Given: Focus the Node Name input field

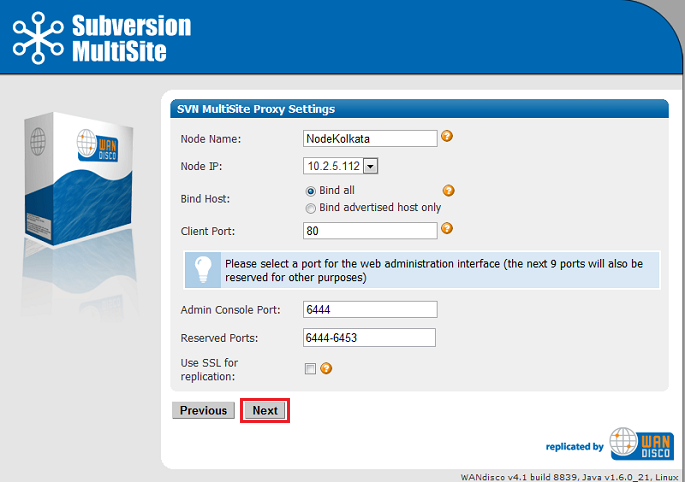Looking at the screenshot, I should pos(370,139).
